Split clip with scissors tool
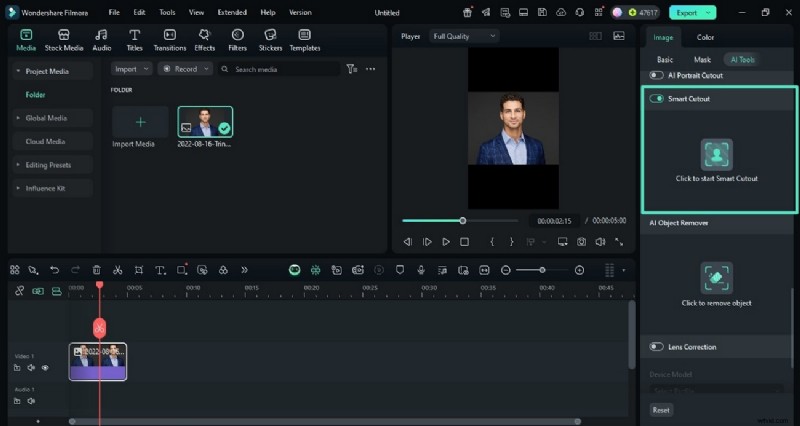The height and width of the screenshot is (426, 800). [x=117, y=270]
